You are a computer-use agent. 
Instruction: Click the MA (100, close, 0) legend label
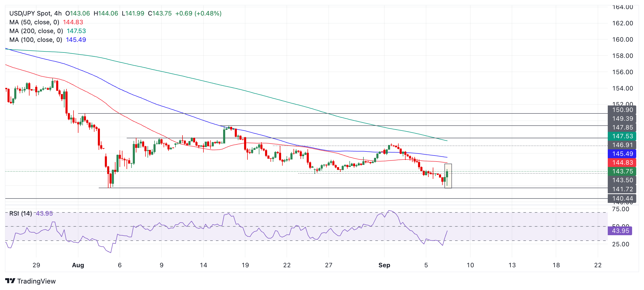[x=36, y=40]
